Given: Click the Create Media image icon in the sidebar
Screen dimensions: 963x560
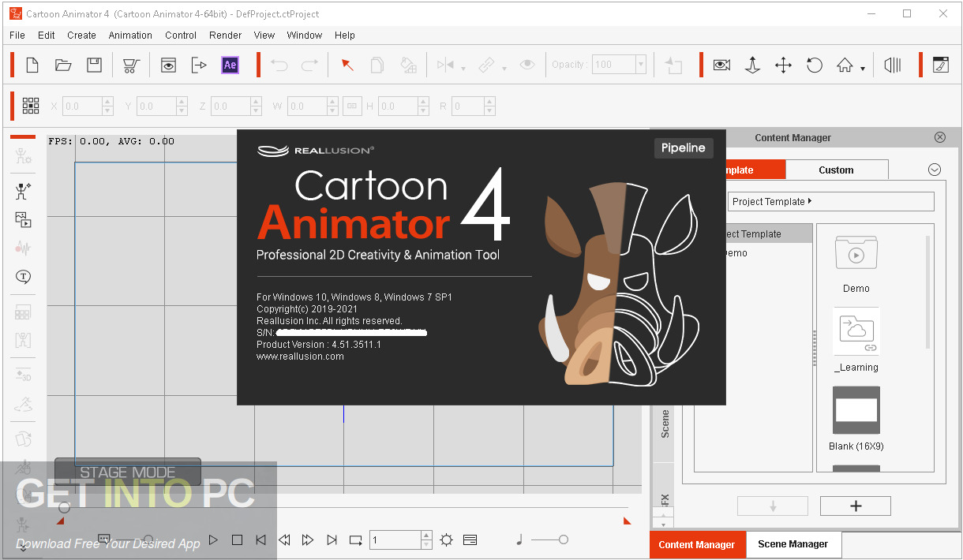Looking at the screenshot, I should (x=24, y=220).
